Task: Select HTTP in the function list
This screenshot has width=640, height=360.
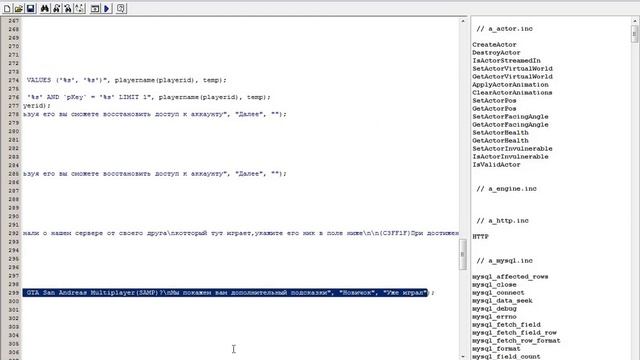Action: pos(480,236)
